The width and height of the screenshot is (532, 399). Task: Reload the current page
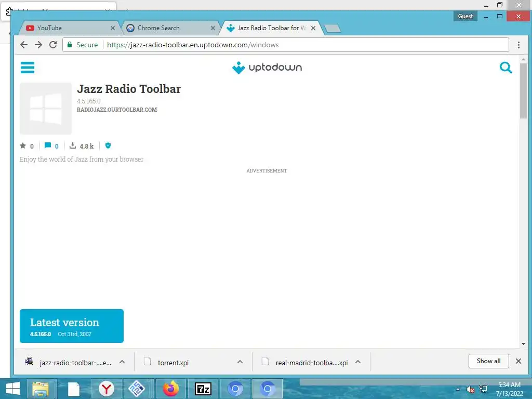pos(53,45)
